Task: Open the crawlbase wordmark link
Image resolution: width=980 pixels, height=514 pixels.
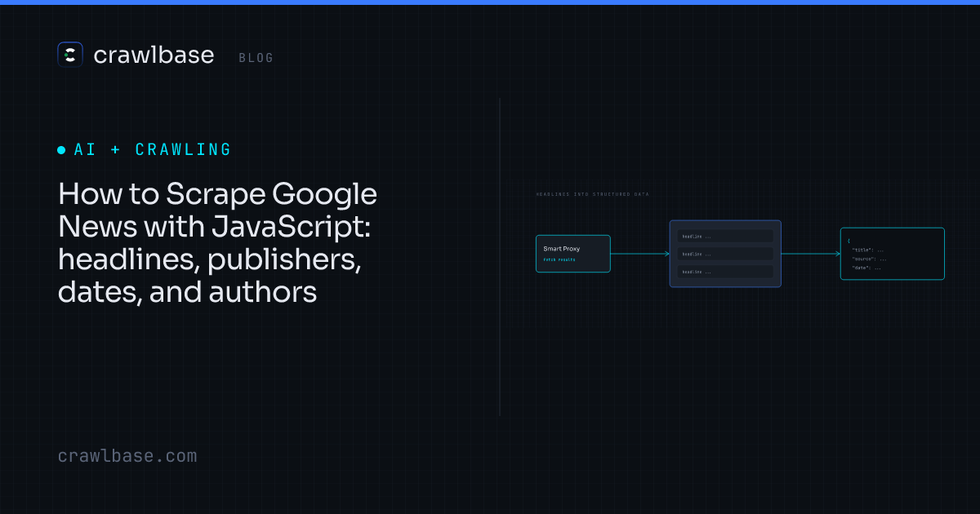Action: tap(154, 55)
